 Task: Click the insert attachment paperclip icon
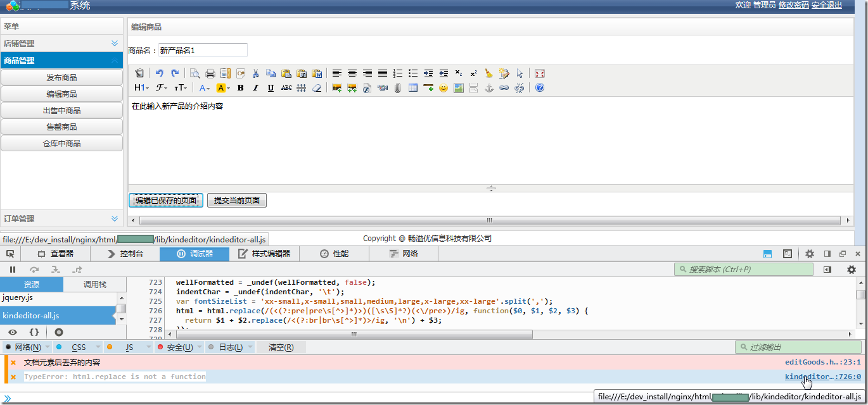coord(398,88)
